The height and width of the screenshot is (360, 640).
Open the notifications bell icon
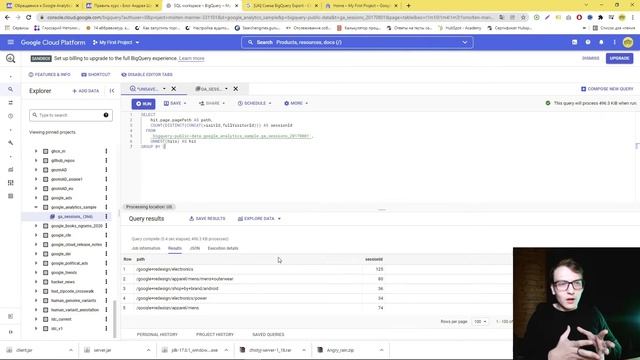click(x=601, y=42)
